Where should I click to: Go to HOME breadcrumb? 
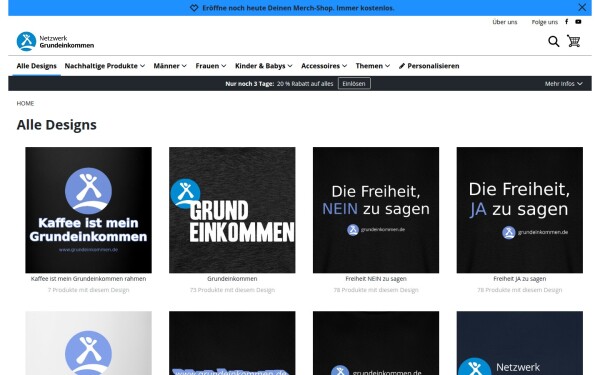coord(25,103)
